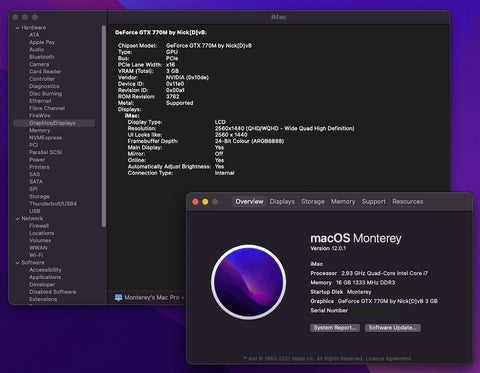Collapse the Network section in sidebar
This screenshot has height=373, width=480.
[x=18, y=219]
